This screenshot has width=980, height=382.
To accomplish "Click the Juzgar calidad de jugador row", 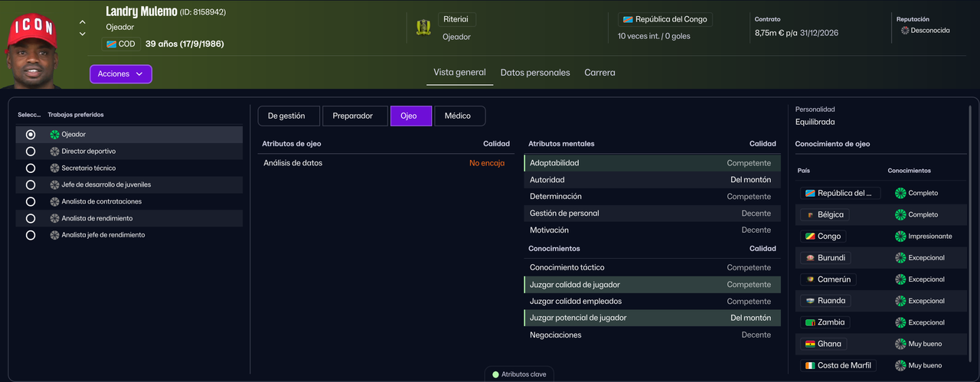I will [652, 285].
